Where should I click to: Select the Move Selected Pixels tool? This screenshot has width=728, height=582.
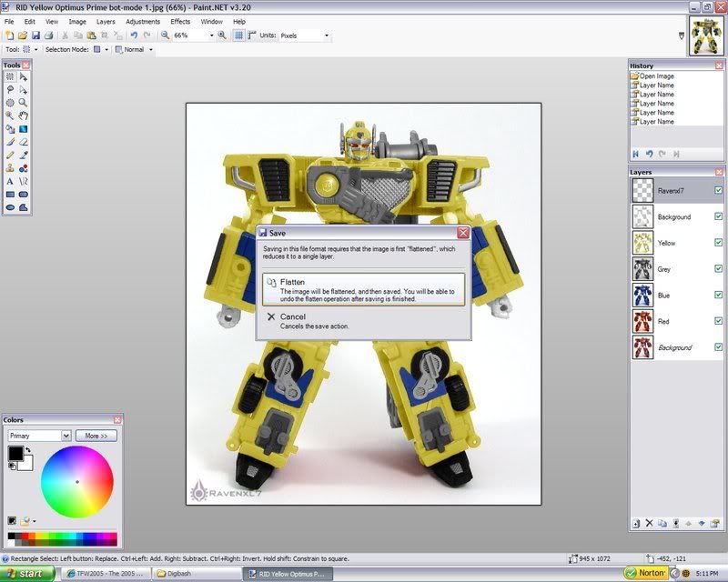[x=24, y=77]
